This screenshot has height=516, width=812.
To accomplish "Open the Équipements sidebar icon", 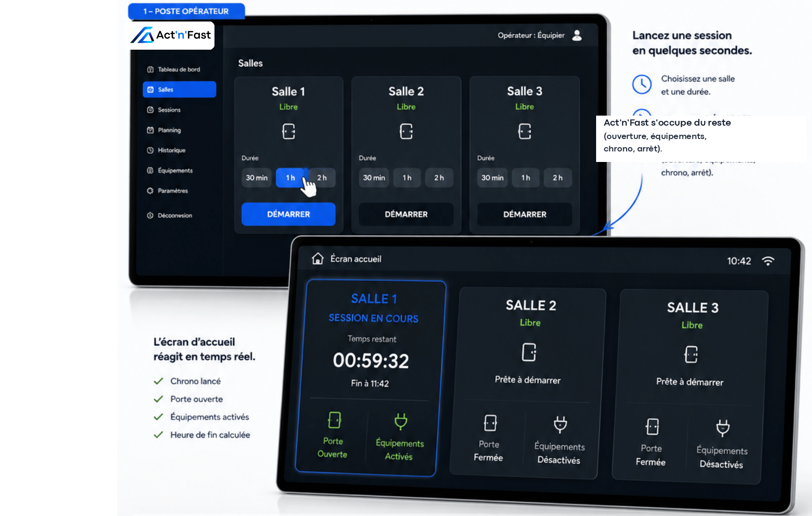I will pos(150,171).
